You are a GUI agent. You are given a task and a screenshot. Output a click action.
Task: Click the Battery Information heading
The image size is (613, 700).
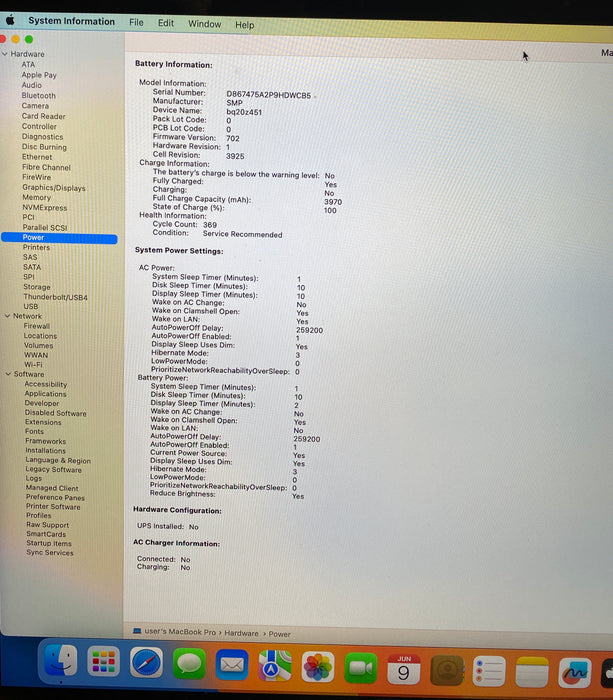[x=174, y=65]
